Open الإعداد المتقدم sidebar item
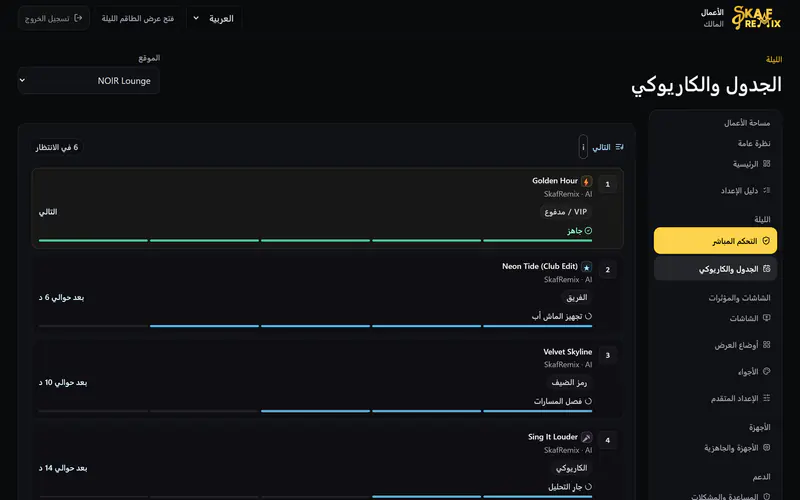Screen dimensions: 800x500 [x=715, y=398]
